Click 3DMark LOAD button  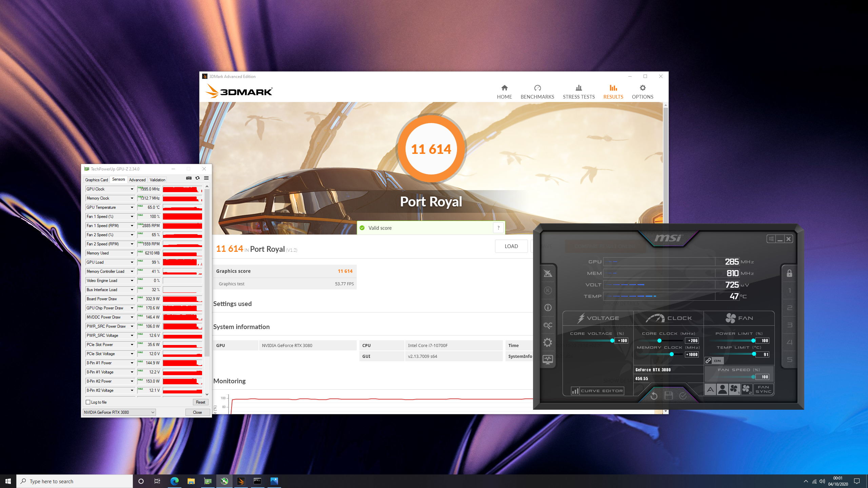coord(511,246)
